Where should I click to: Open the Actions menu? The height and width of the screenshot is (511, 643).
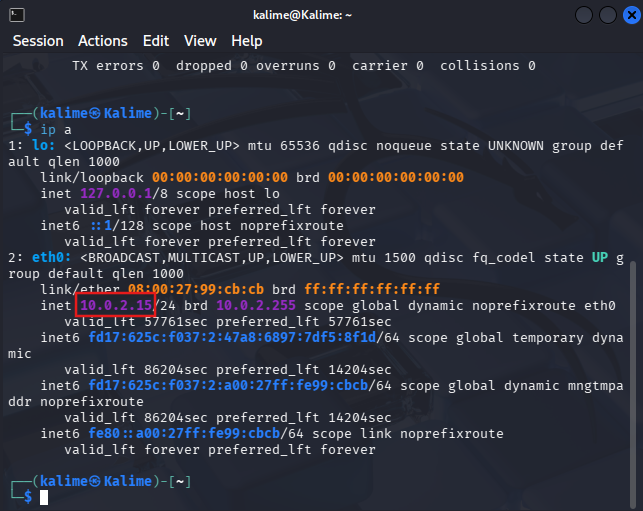point(103,41)
